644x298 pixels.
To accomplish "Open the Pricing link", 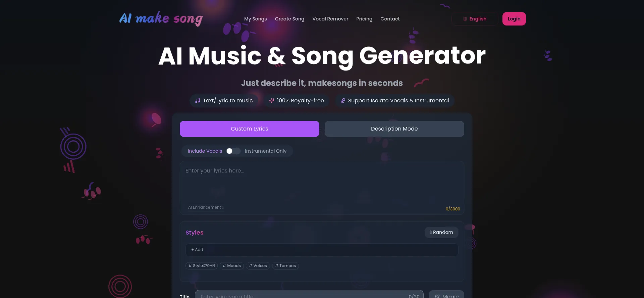I will 364,19.
